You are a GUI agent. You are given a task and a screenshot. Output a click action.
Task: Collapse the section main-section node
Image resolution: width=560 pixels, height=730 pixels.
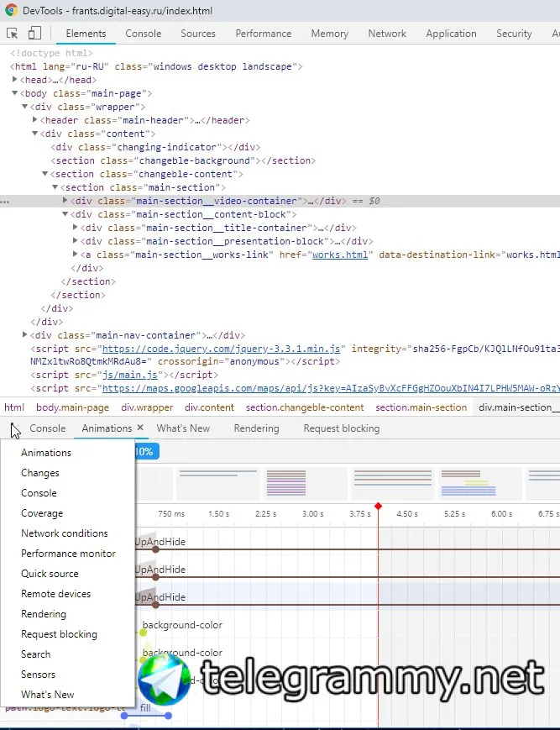pos(55,187)
